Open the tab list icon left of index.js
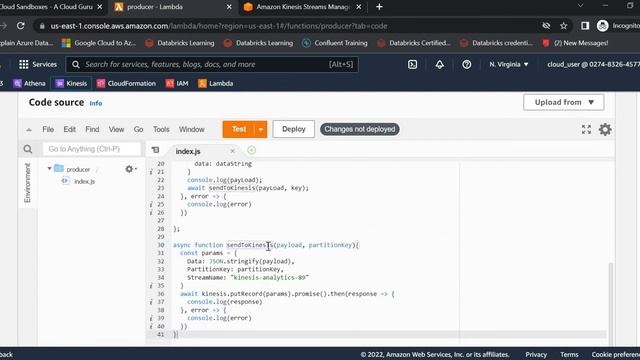This screenshot has height=360, width=640. (x=155, y=150)
